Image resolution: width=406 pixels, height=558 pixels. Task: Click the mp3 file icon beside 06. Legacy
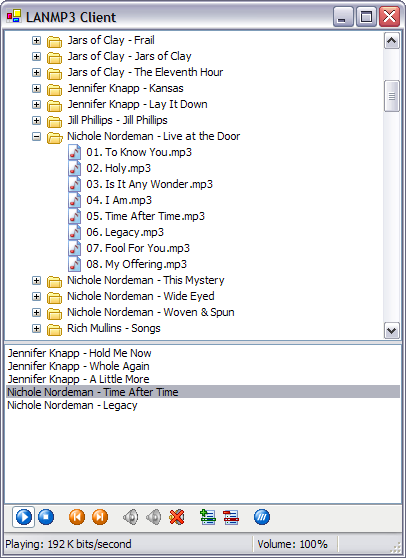tap(74, 232)
